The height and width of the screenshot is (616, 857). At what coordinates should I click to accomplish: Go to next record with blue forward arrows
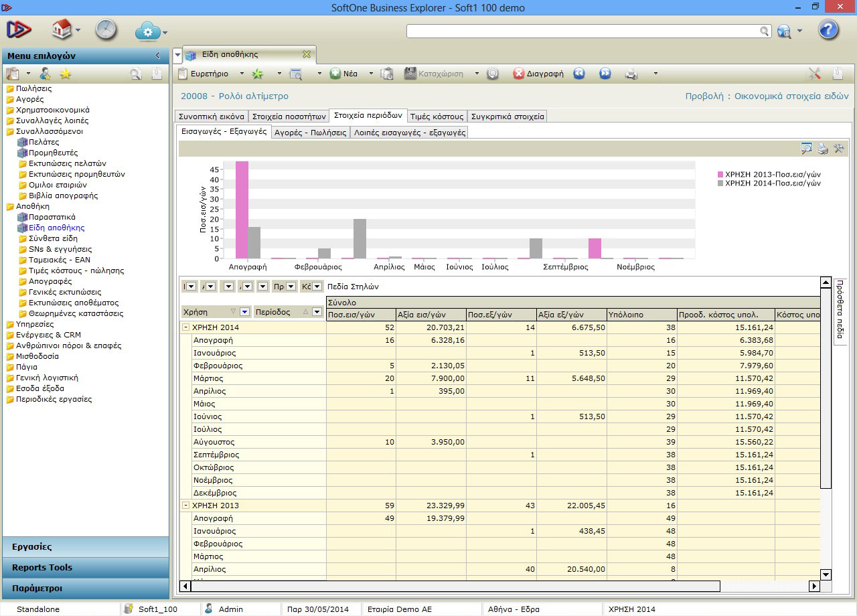[x=605, y=74]
